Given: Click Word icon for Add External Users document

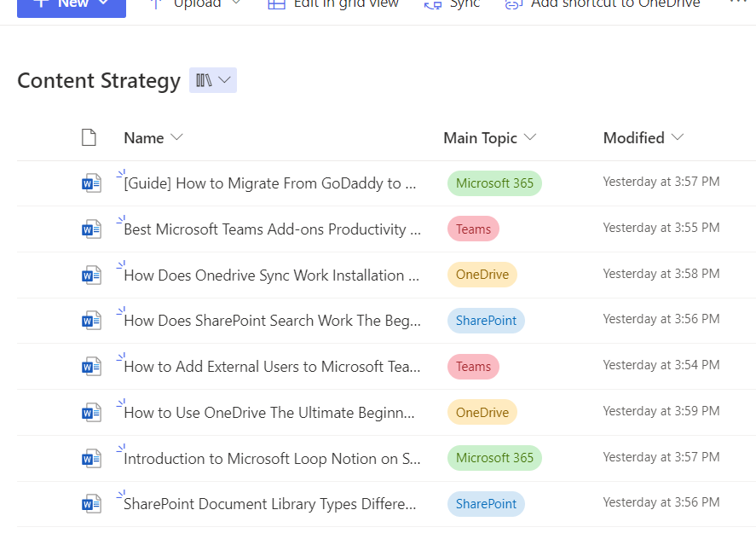Looking at the screenshot, I should pyautogui.click(x=91, y=367).
